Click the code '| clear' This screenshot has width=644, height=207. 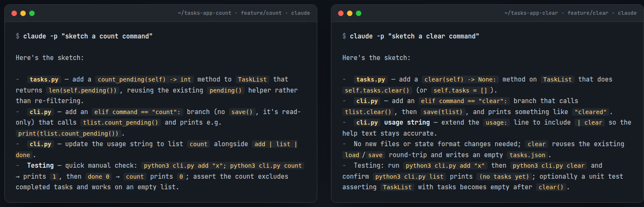[590, 123]
